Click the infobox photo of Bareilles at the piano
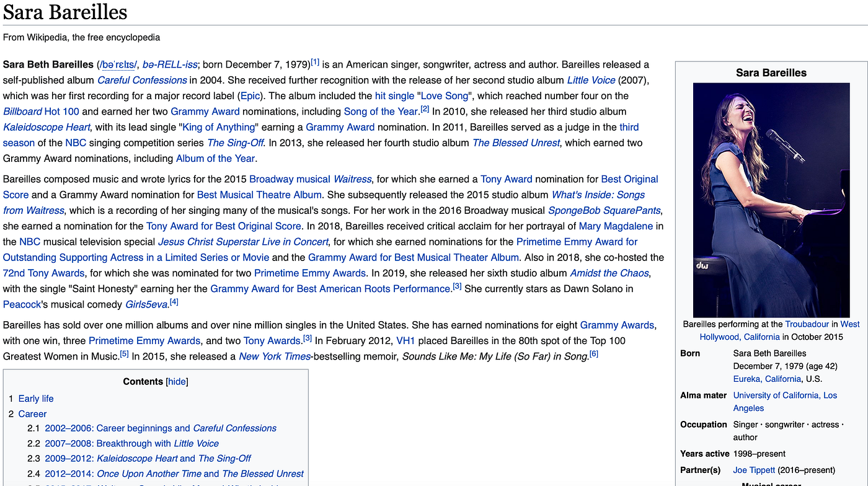 click(x=771, y=200)
